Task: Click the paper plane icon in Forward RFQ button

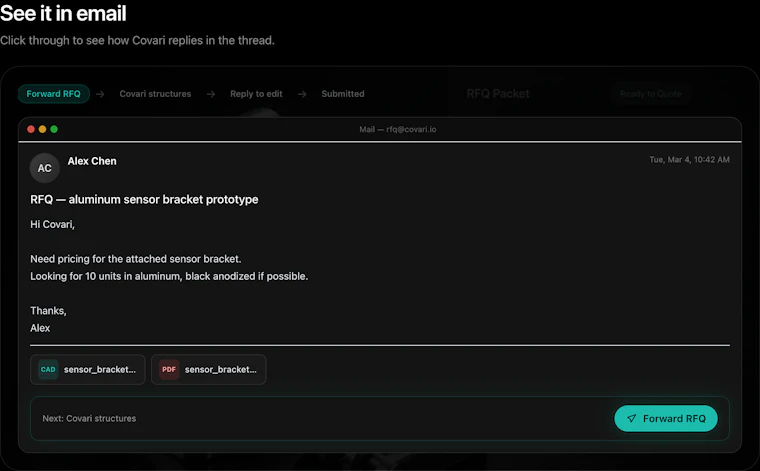Action: pos(631,418)
